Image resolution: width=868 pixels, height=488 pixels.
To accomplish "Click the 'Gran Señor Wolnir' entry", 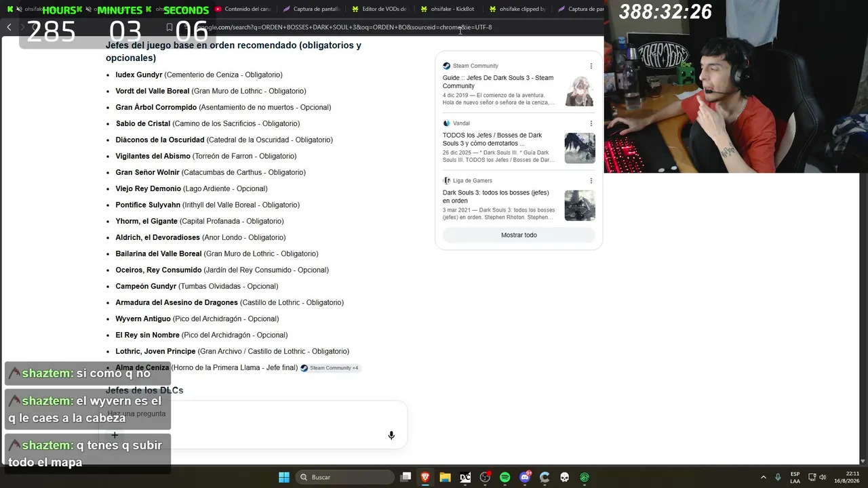I will pos(148,172).
